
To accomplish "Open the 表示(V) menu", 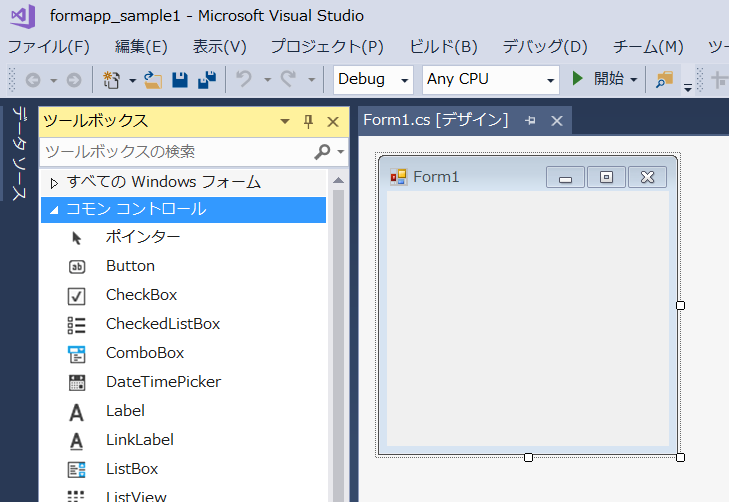I will (219, 46).
